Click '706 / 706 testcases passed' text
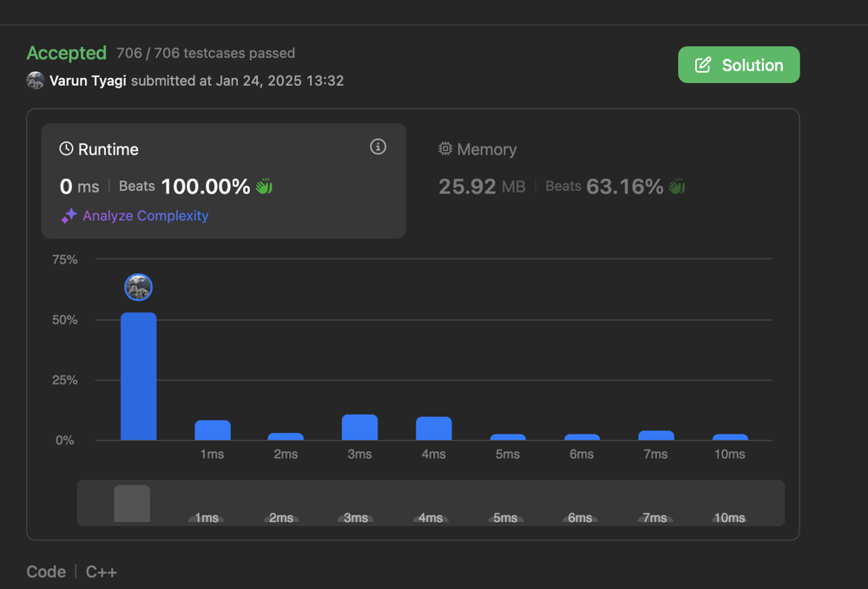Screen dimensions: 868x589 206,53
